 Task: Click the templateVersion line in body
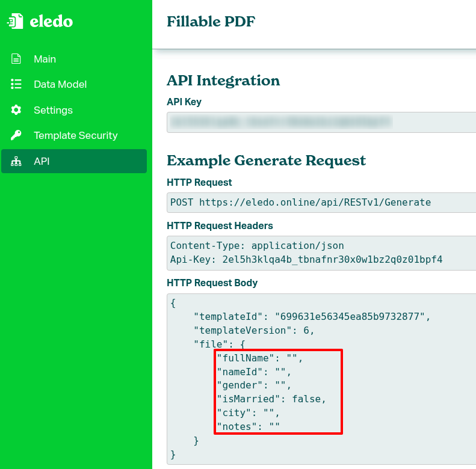253,330
